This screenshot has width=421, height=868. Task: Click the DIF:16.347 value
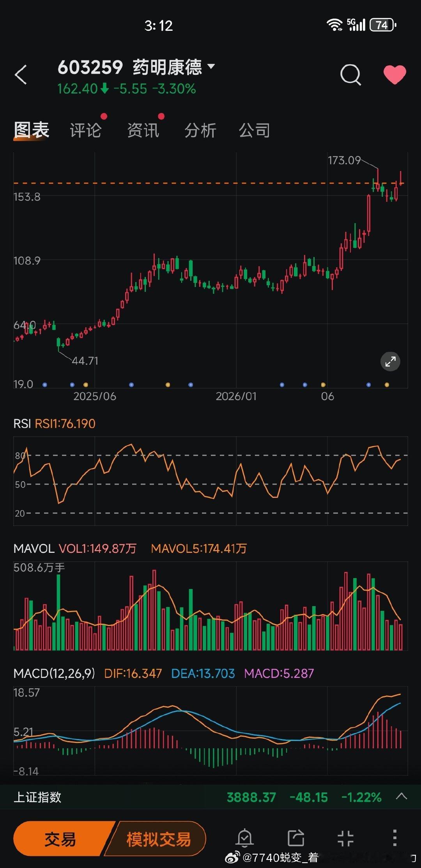(133, 673)
